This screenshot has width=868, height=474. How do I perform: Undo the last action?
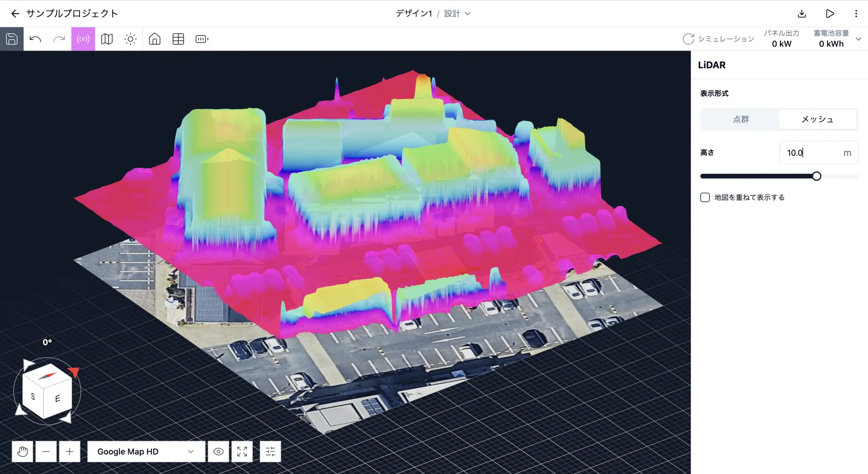click(x=35, y=39)
